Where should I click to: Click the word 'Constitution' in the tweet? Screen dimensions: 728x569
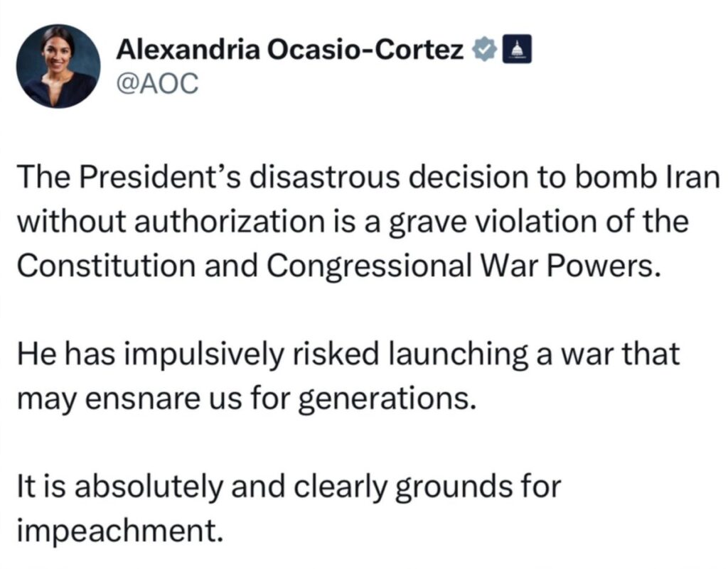tap(107, 266)
